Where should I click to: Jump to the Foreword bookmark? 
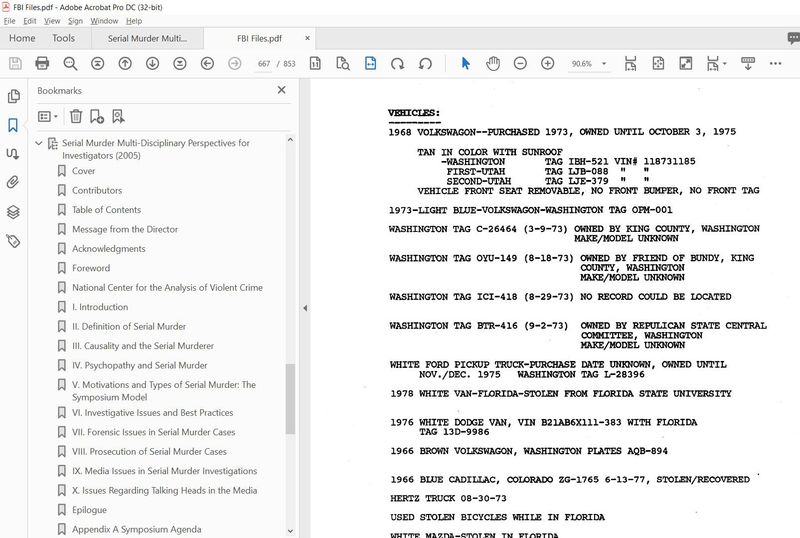(91, 268)
